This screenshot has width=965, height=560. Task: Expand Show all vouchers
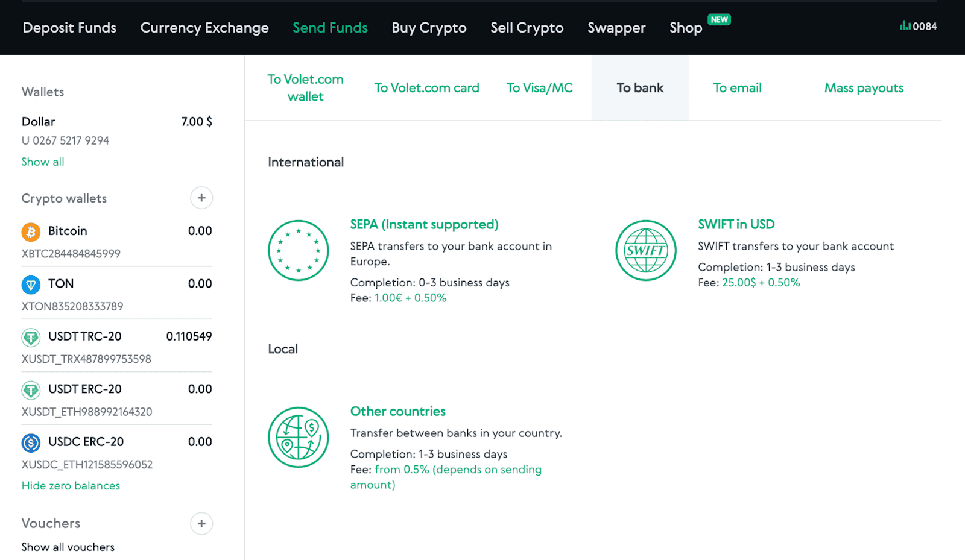(x=68, y=547)
